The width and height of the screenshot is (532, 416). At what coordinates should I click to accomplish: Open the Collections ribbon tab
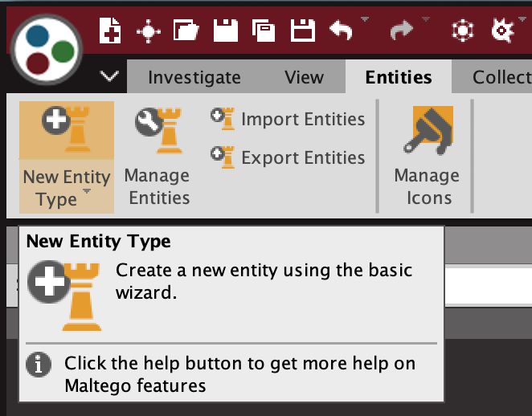(501, 77)
